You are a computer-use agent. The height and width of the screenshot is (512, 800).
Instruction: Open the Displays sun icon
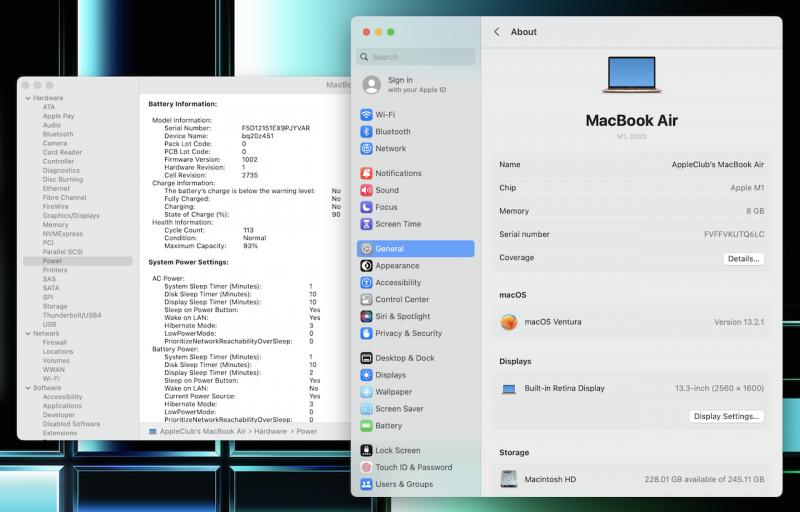pyautogui.click(x=366, y=375)
